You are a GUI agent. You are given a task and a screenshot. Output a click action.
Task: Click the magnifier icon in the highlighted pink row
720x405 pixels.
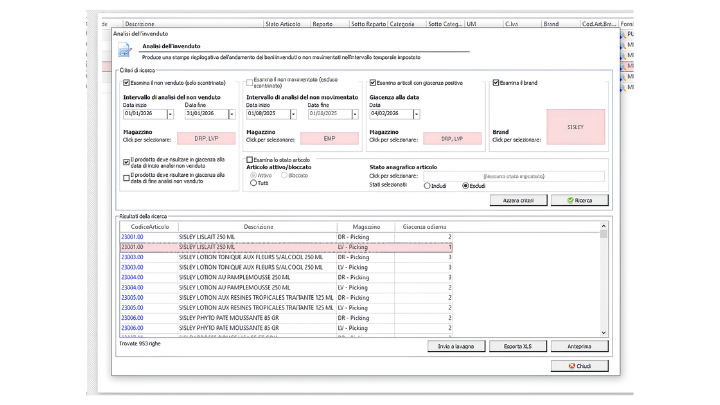[623, 66]
